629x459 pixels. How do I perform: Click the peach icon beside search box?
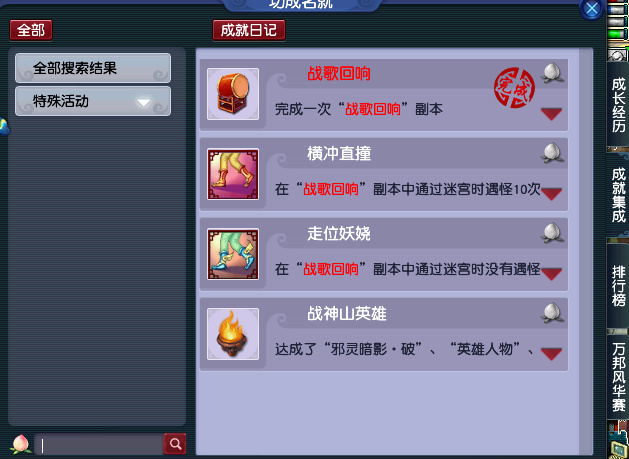[20, 444]
